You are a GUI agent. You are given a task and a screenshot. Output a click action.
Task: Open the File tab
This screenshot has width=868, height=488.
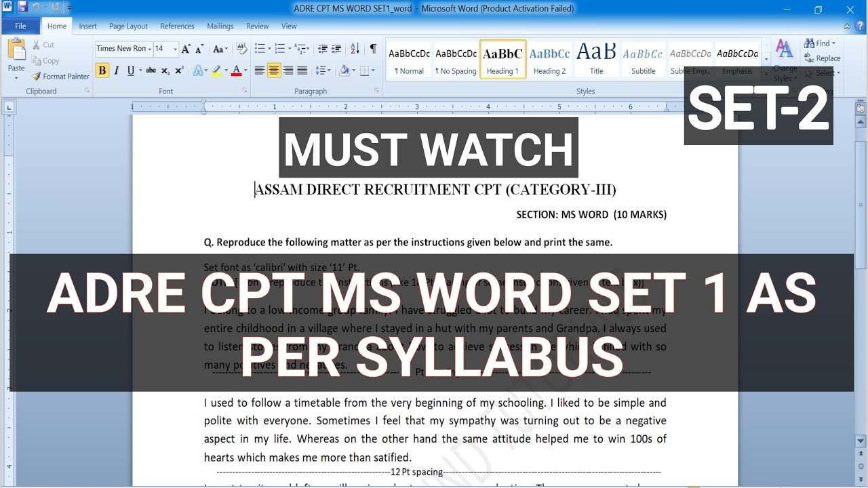click(20, 26)
